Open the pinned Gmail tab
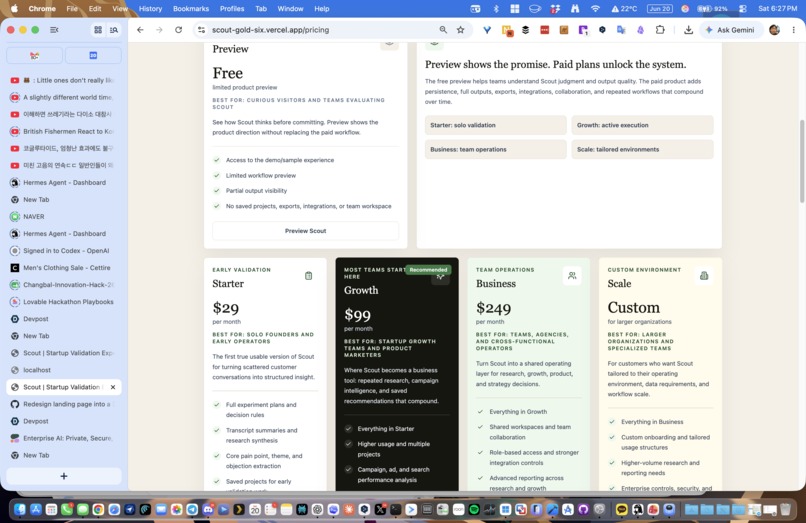This screenshot has height=523, width=806. coord(34,56)
